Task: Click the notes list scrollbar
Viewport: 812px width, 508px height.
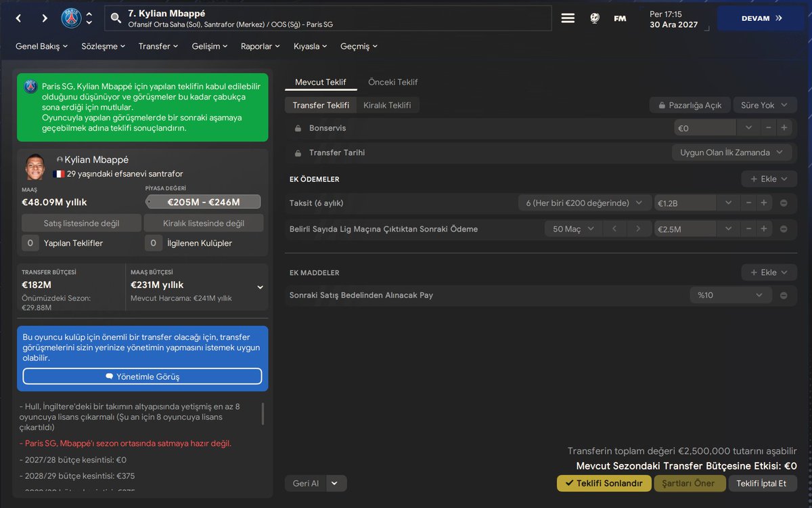Action: coord(263,414)
